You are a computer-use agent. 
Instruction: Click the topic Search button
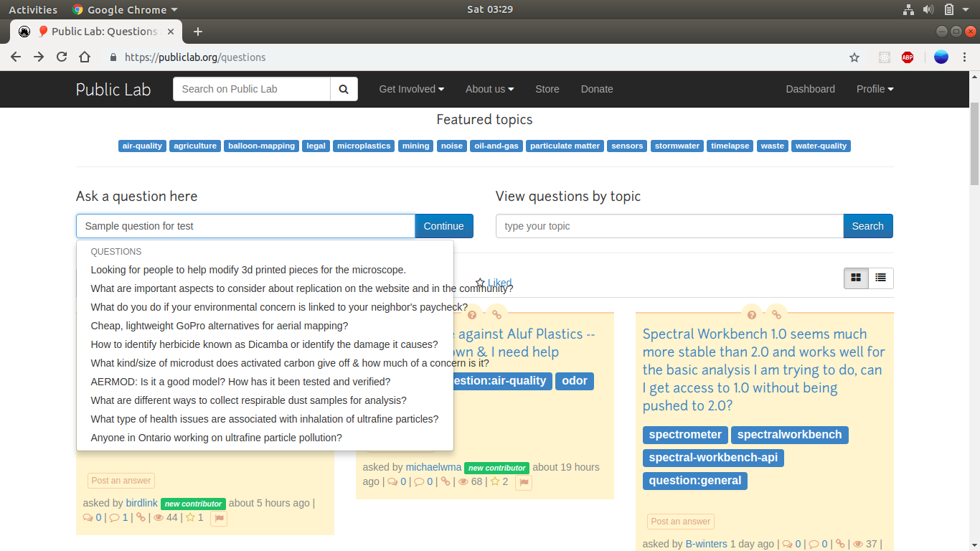point(868,226)
